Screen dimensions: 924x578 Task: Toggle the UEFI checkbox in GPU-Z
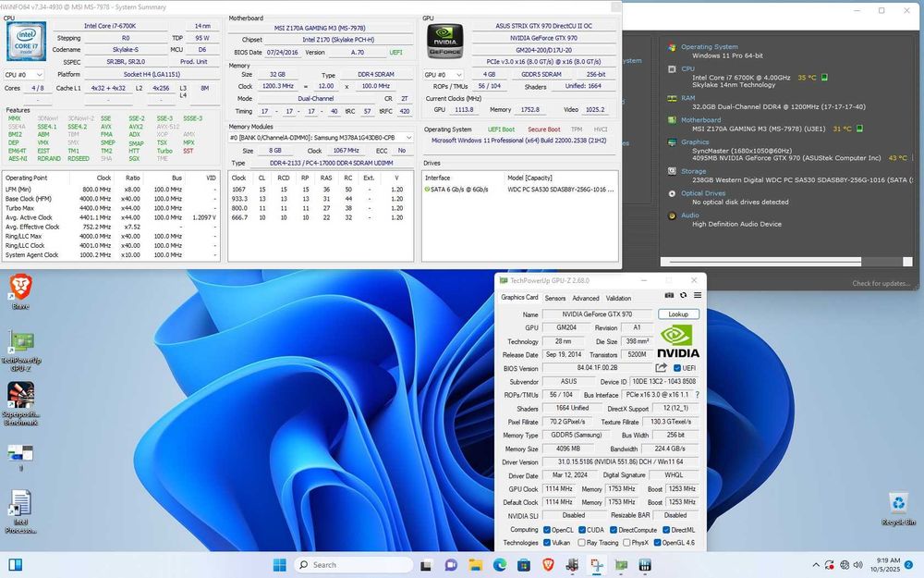click(677, 368)
